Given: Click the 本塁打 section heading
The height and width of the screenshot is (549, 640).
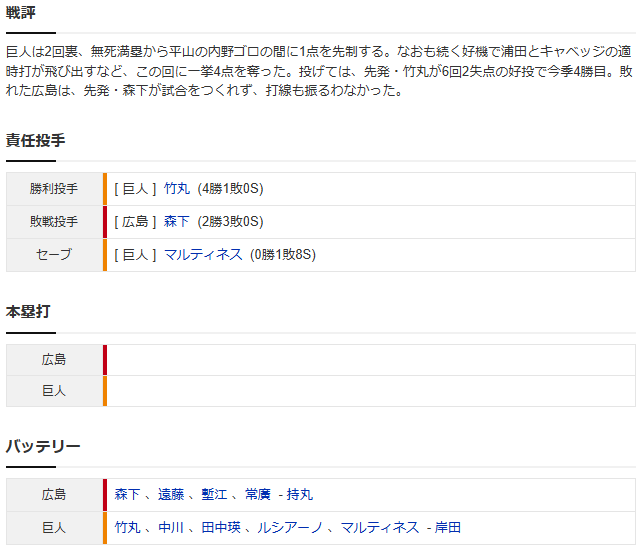Looking at the screenshot, I should [28, 312].
